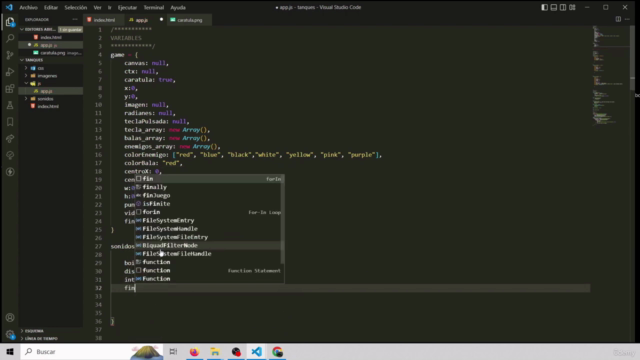This screenshot has height=360, width=640.
Task: Switch to the app.js editor tab
Action: pyautogui.click(x=142, y=20)
